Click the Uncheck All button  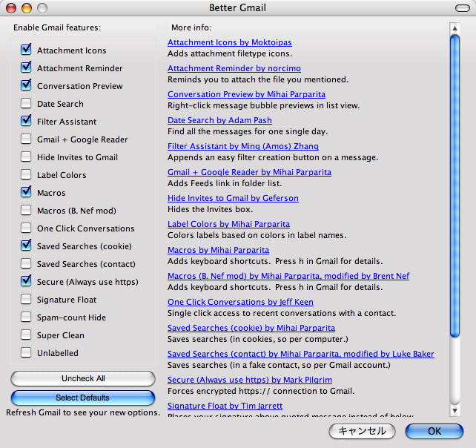pos(83,378)
